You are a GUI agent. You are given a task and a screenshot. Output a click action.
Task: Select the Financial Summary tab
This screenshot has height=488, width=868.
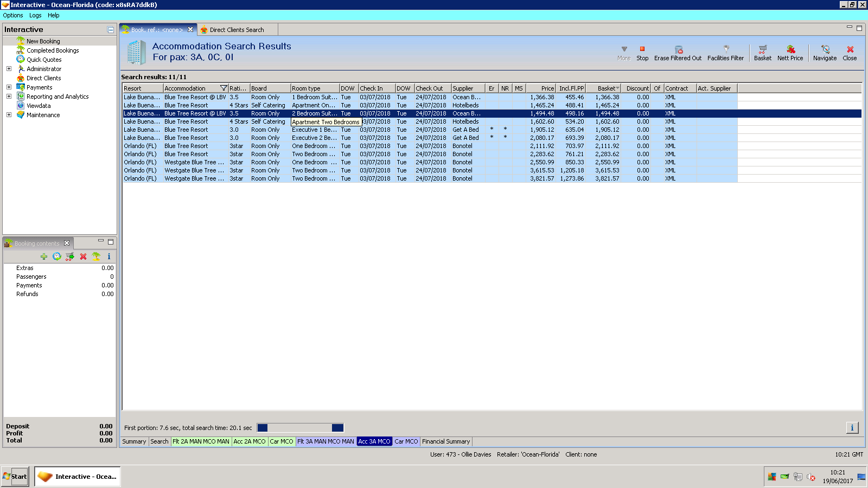446,441
